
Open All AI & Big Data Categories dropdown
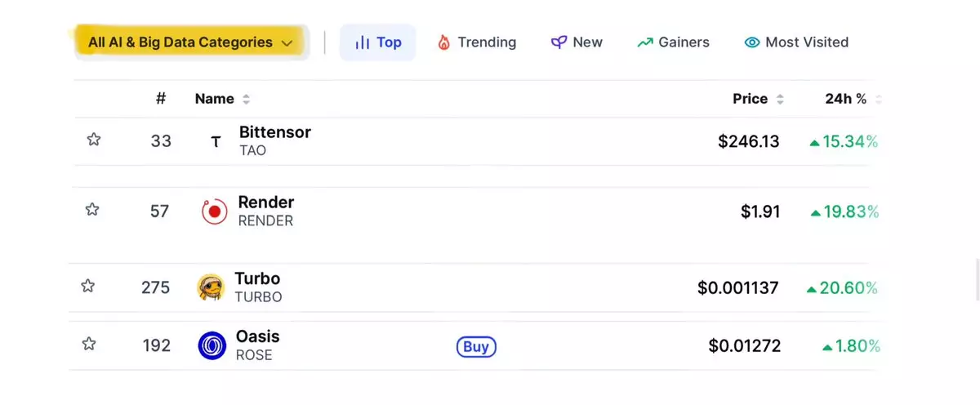pos(190,42)
